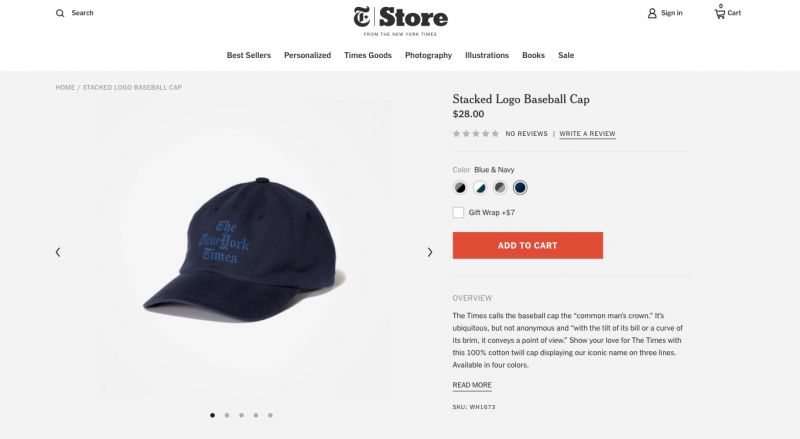Jump to the third carousel dot

pyautogui.click(x=241, y=415)
